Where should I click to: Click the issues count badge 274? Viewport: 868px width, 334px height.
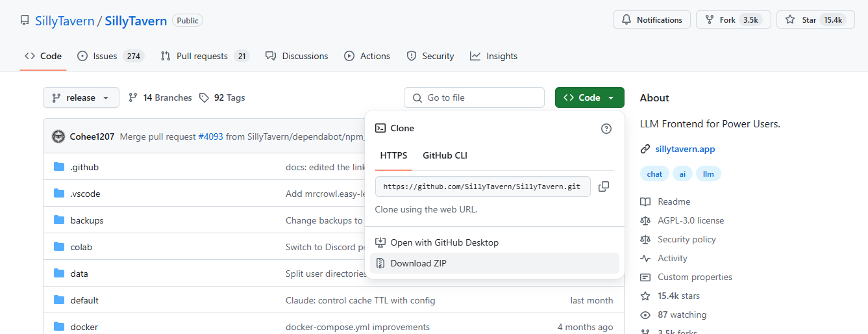pos(134,56)
